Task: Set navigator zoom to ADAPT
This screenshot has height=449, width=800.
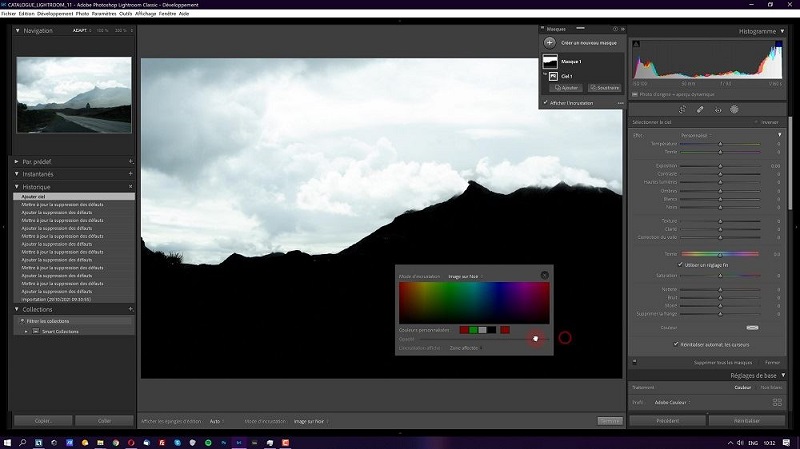Action: point(80,31)
